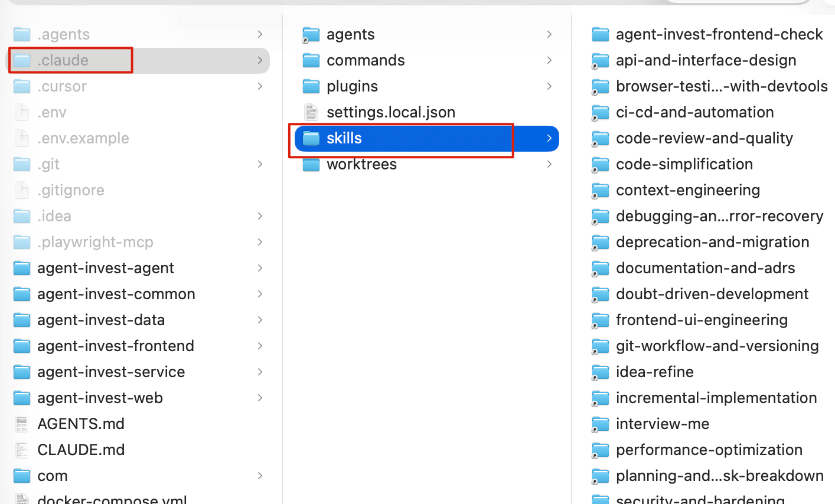Select the settings.local.json file icon

pyautogui.click(x=311, y=112)
